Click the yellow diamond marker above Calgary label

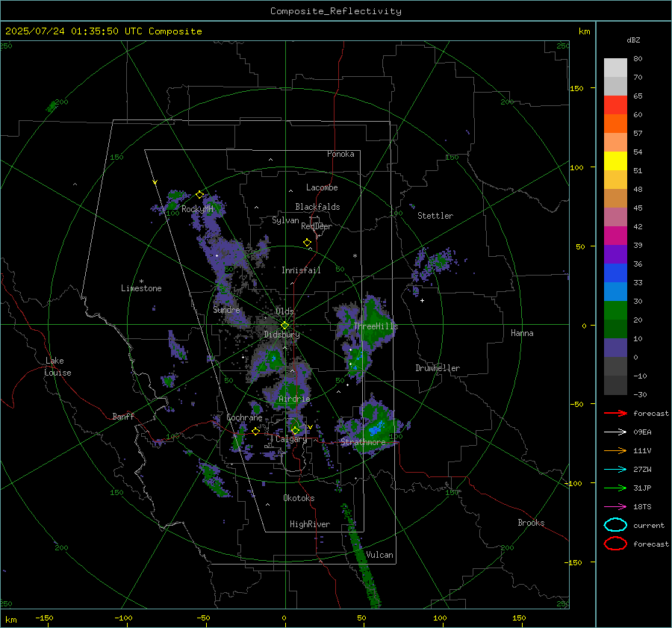pyautogui.click(x=295, y=430)
